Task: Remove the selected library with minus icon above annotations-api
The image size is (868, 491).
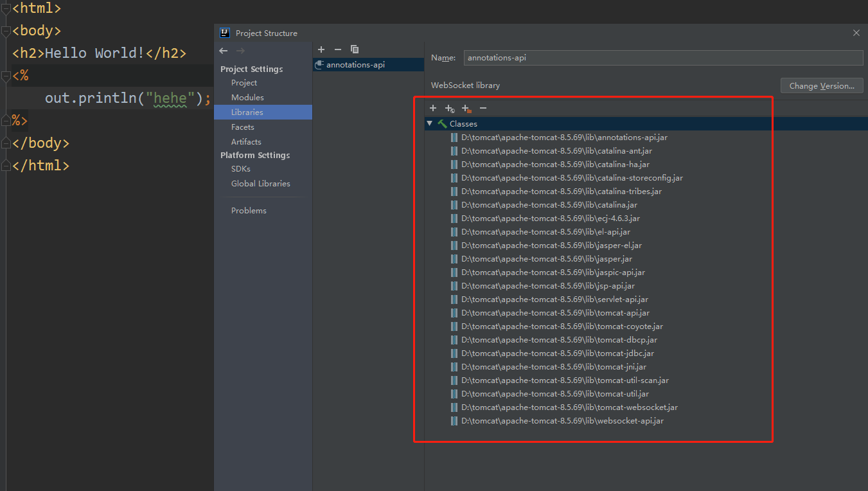Action: click(x=338, y=49)
